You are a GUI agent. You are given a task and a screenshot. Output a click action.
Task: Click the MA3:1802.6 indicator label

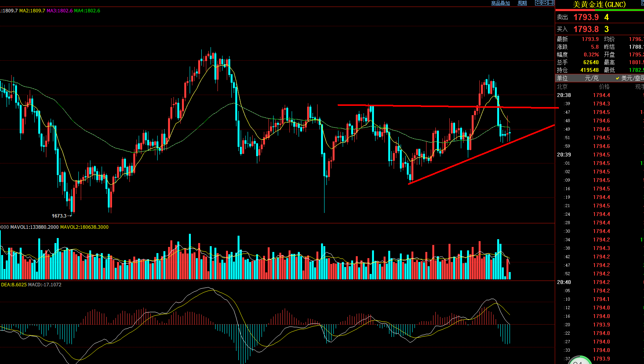tap(59, 11)
